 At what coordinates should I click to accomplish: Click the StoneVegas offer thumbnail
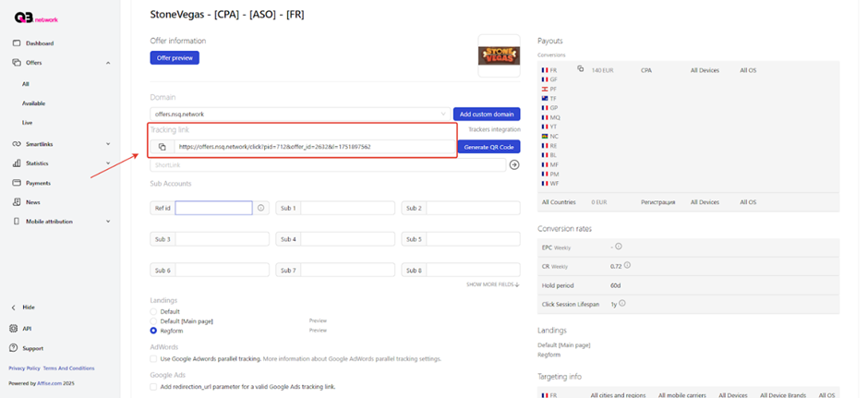point(499,55)
